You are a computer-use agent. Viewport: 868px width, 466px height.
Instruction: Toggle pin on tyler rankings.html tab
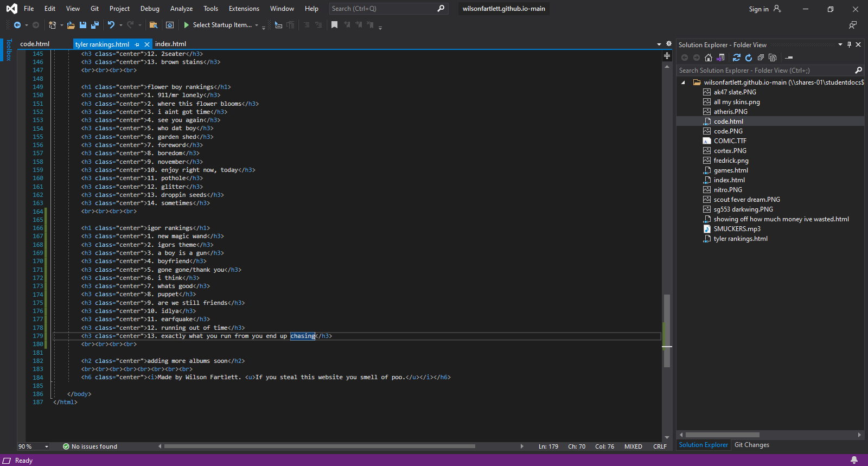click(x=137, y=44)
